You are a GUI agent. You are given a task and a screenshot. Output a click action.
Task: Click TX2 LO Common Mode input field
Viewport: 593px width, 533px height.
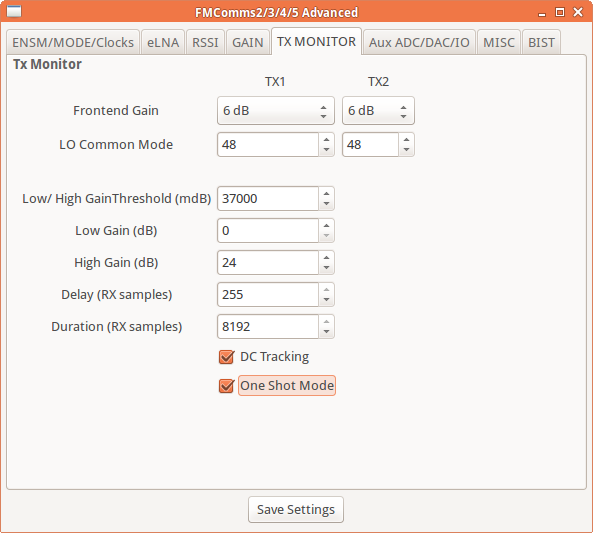[x=370, y=145]
